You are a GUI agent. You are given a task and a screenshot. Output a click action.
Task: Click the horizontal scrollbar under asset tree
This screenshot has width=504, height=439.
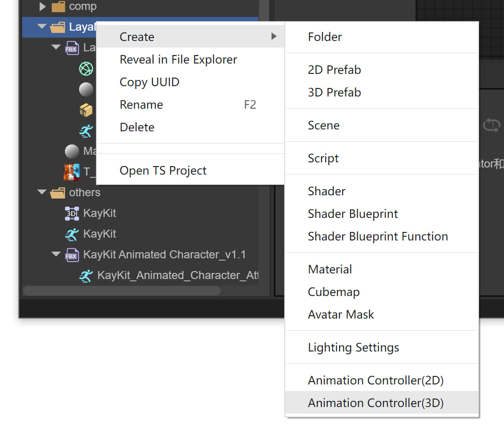tap(121, 291)
